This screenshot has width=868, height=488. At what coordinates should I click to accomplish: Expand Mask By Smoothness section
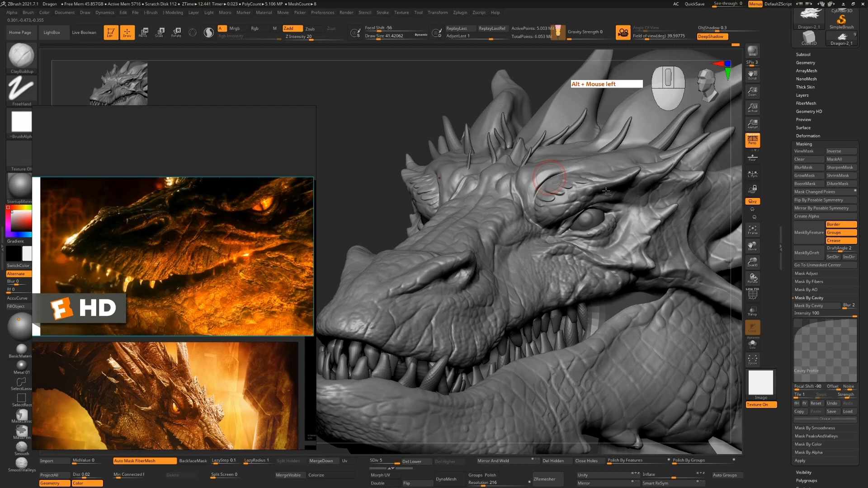tap(815, 428)
